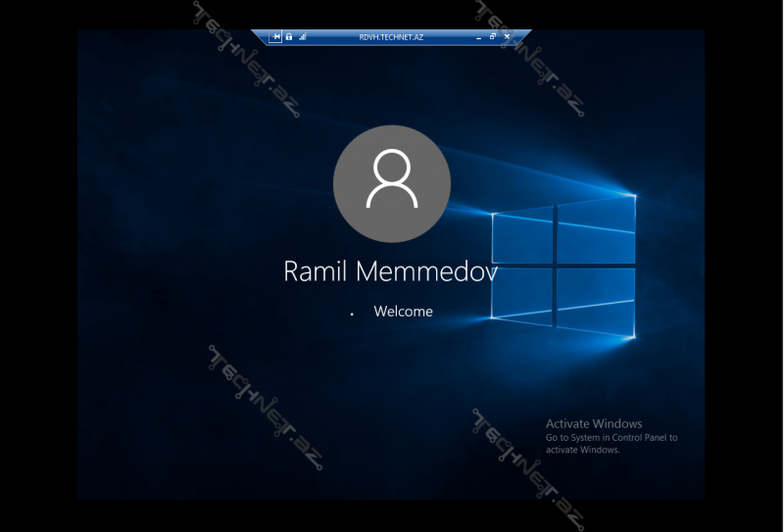This screenshot has width=784, height=532.
Task: Click the TECHNET.AZ watermark at top left
Action: [245, 59]
